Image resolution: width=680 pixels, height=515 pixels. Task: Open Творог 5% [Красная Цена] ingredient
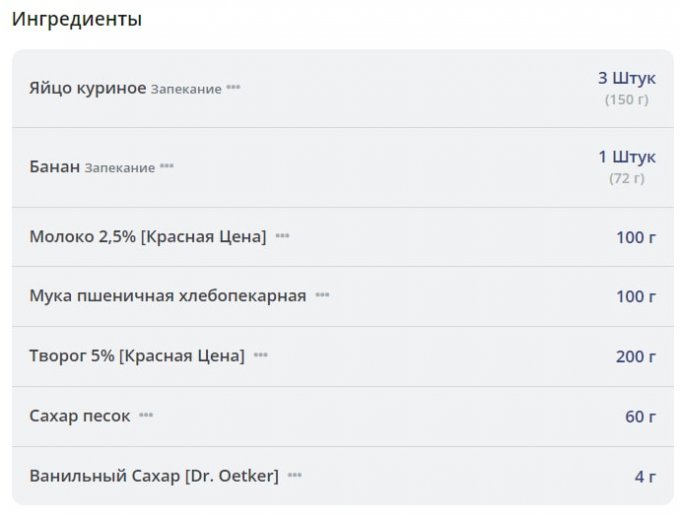click(137, 356)
